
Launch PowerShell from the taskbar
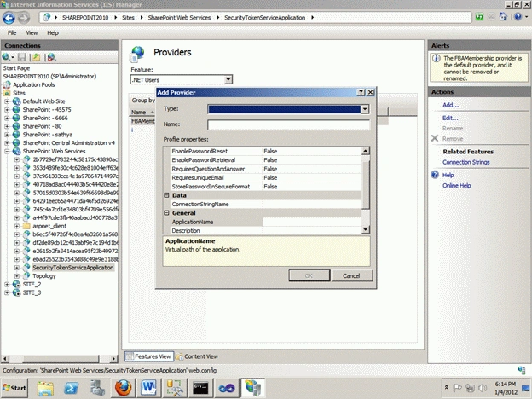(x=72, y=388)
